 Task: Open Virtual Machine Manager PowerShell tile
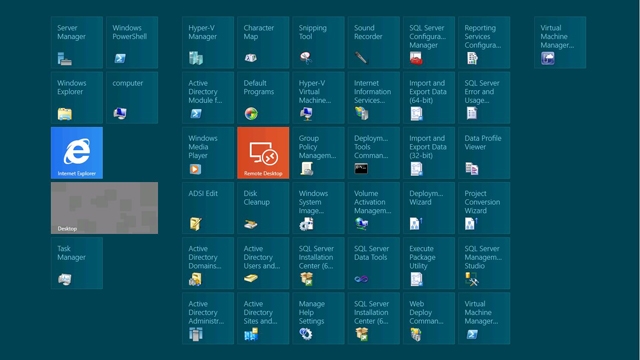pyautogui.click(x=484, y=318)
